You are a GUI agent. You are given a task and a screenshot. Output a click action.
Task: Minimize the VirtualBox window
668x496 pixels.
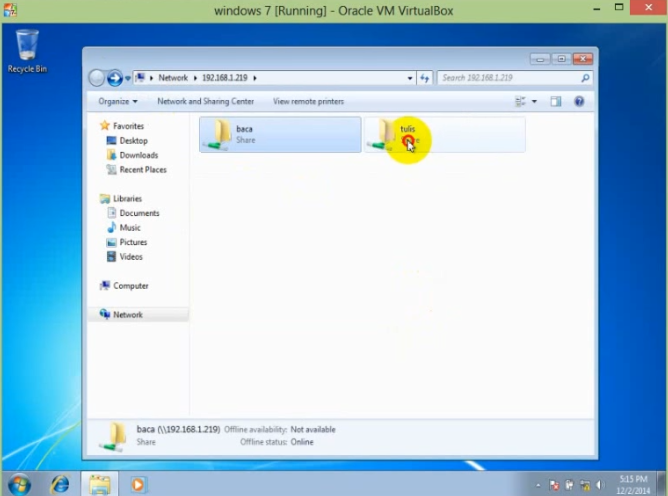coord(596,9)
